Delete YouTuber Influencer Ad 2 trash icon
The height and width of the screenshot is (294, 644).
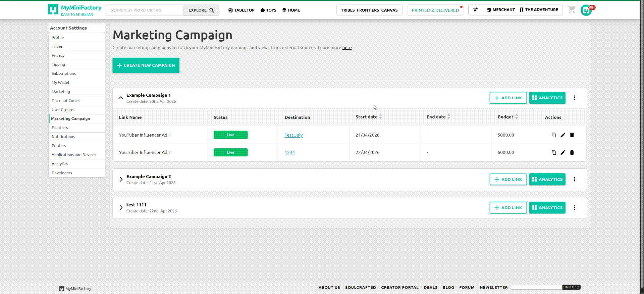click(572, 152)
